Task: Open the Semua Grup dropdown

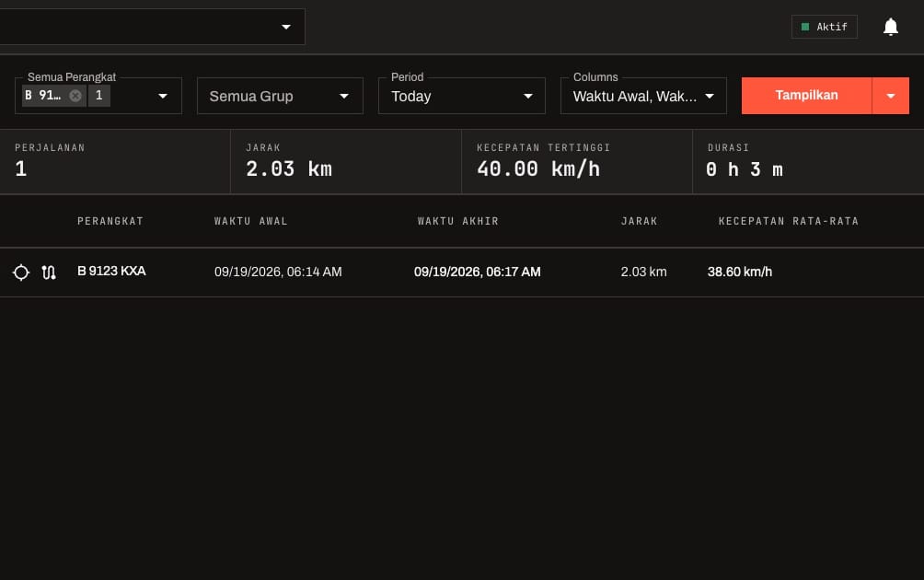Action: [x=280, y=96]
